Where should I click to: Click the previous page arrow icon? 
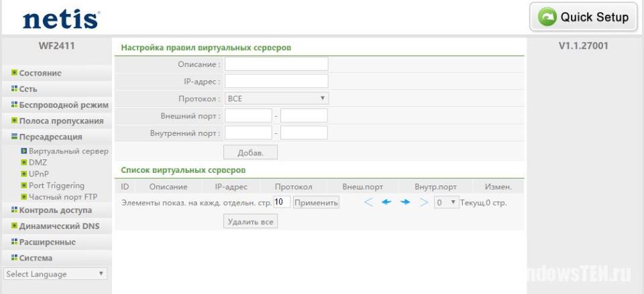[386, 202]
